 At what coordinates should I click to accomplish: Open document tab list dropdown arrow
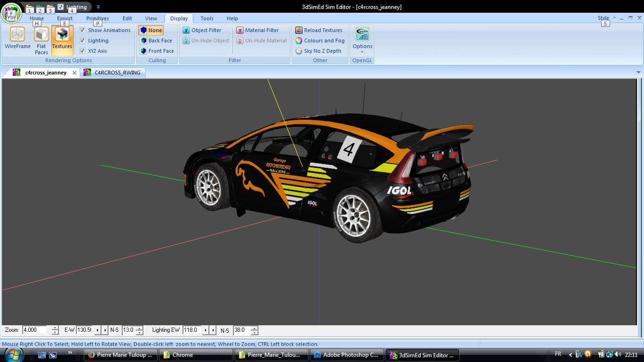(x=639, y=73)
